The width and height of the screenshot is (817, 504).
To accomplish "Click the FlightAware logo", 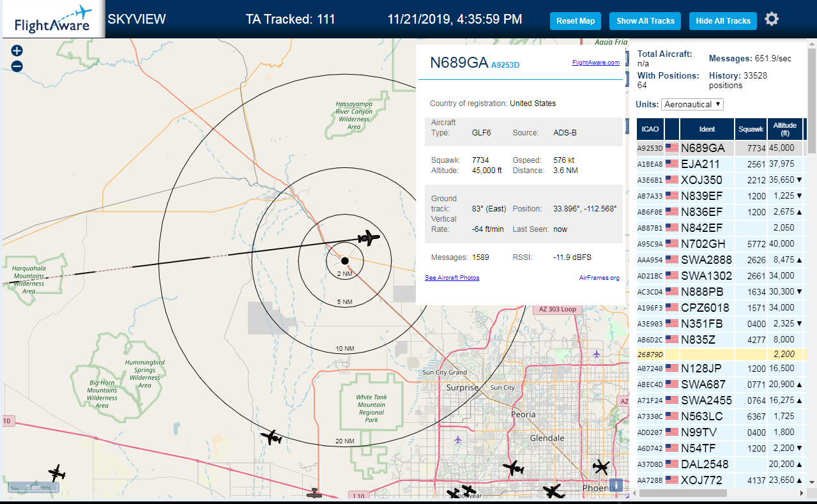I will [x=52, y=20].
